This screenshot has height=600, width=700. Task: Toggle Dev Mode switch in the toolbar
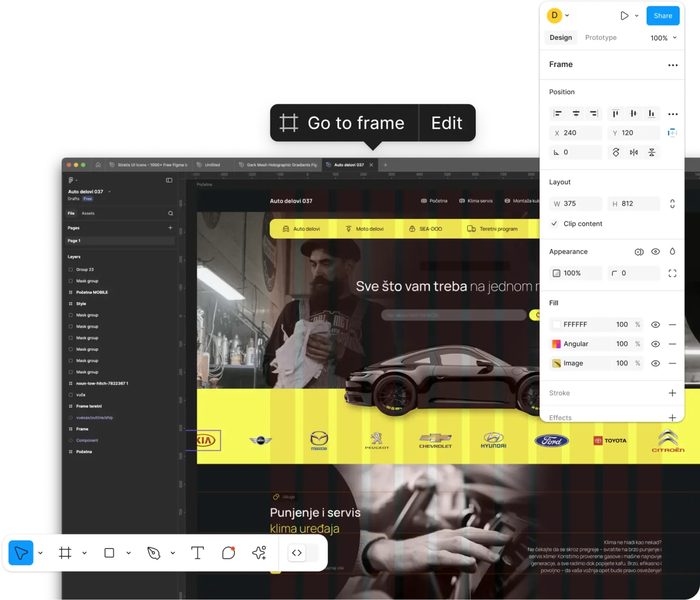click(303, 553)
